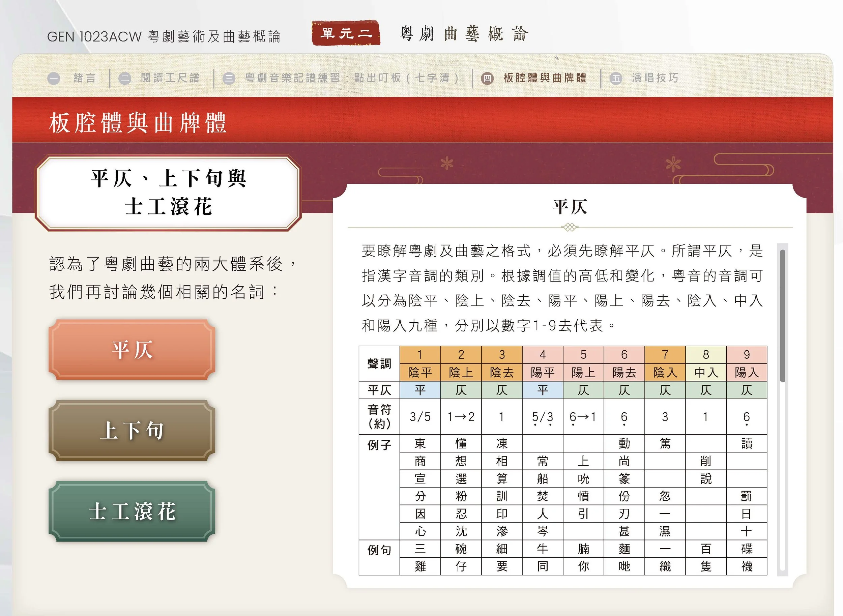
Task: Click the example character 東 in the table
Action: click(x=420, y=443)
